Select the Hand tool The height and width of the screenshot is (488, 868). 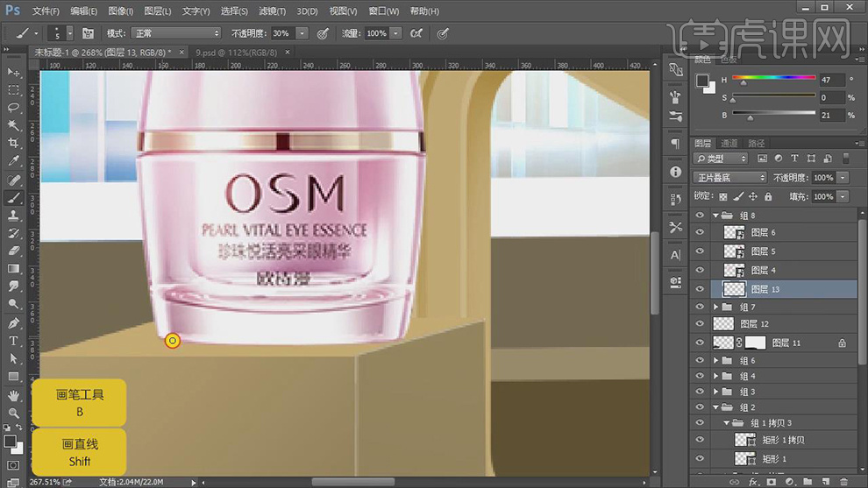tap(13, 395)
